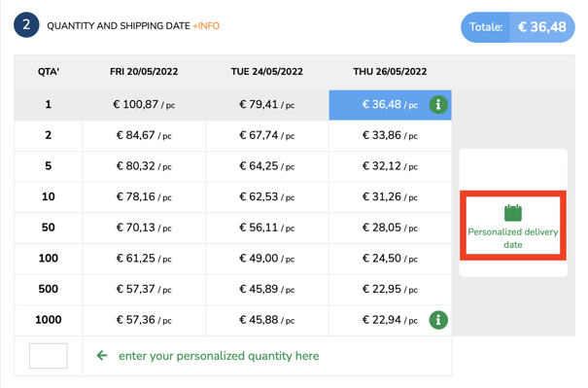Viewport: 588px width, 388px height.
Task: Open the +INFO link
Action: [206, 26]
